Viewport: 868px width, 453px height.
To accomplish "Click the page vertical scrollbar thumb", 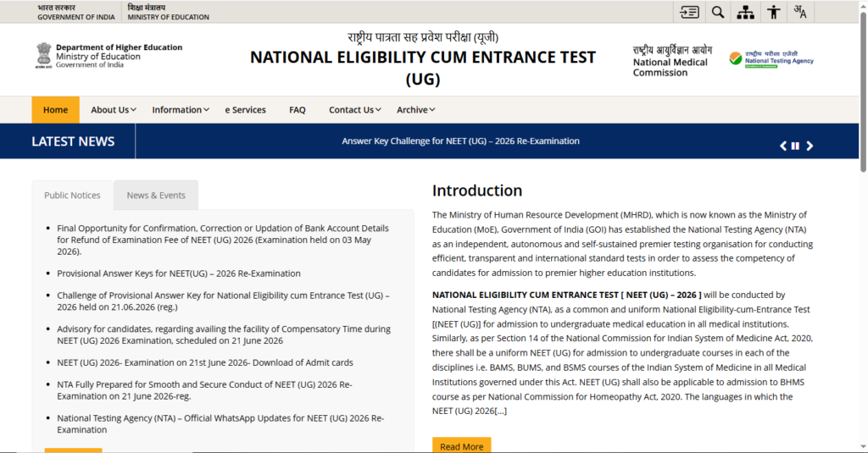I will [x=863, y=91].
